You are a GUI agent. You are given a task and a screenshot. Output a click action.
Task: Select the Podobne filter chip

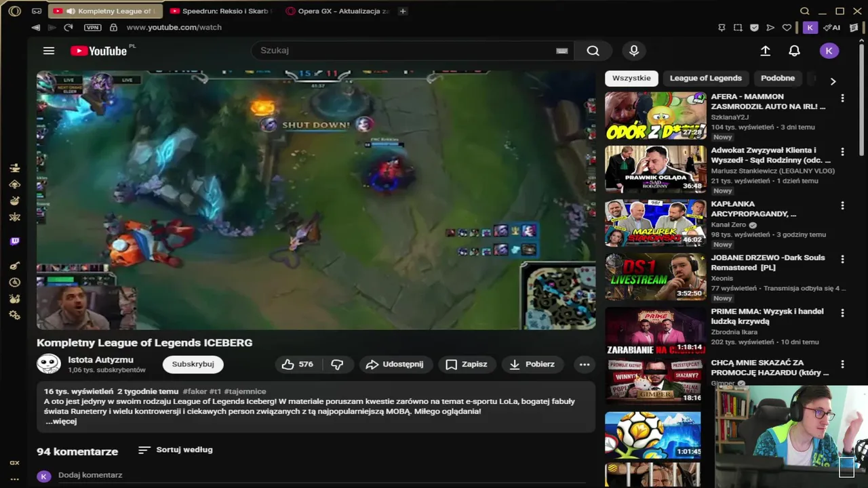point(778,78)
